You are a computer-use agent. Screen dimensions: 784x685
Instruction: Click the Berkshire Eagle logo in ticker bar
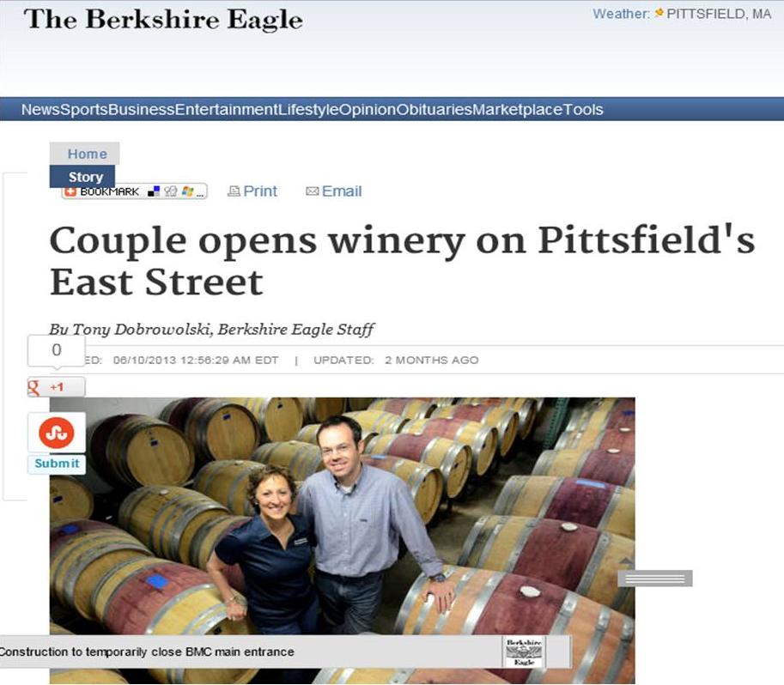click(524, 652)
